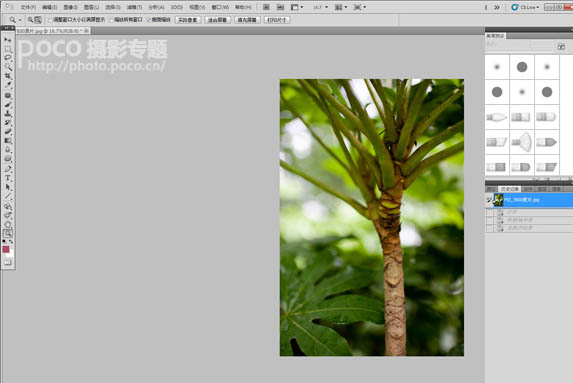Screen dimensions: 573x383
Task: Open the File menu
Action: pos(28,7)
